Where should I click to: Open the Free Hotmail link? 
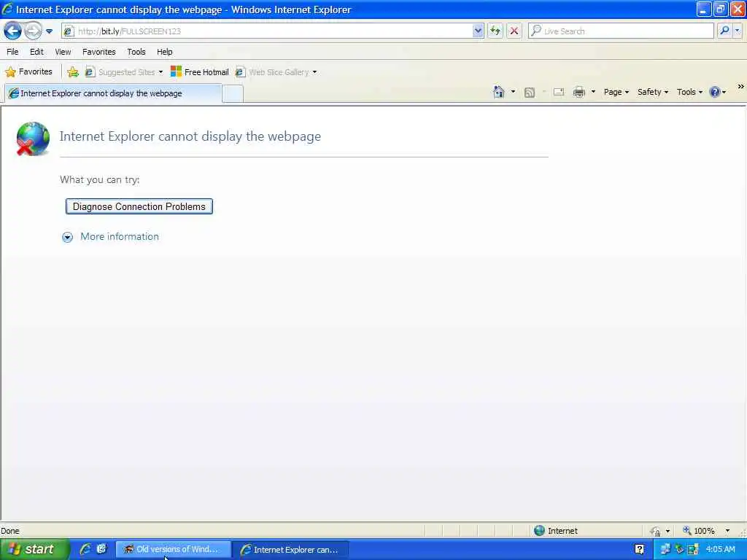click(200, 72)
